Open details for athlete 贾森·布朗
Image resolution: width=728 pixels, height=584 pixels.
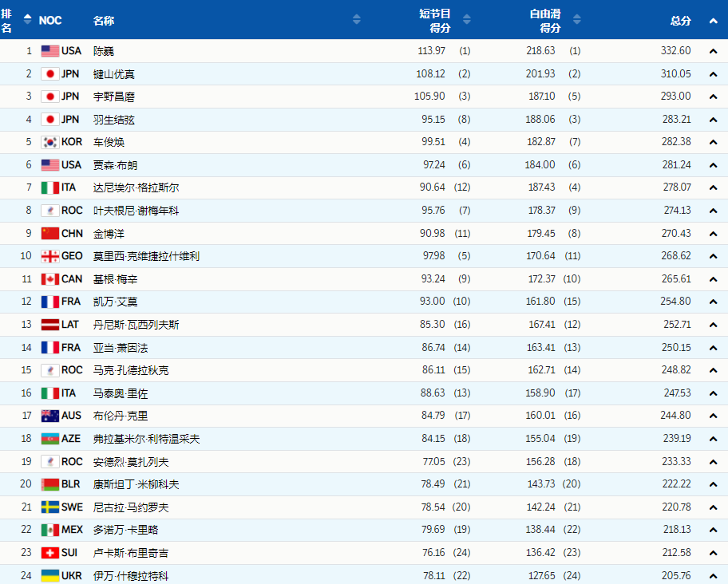click(121, 165)
